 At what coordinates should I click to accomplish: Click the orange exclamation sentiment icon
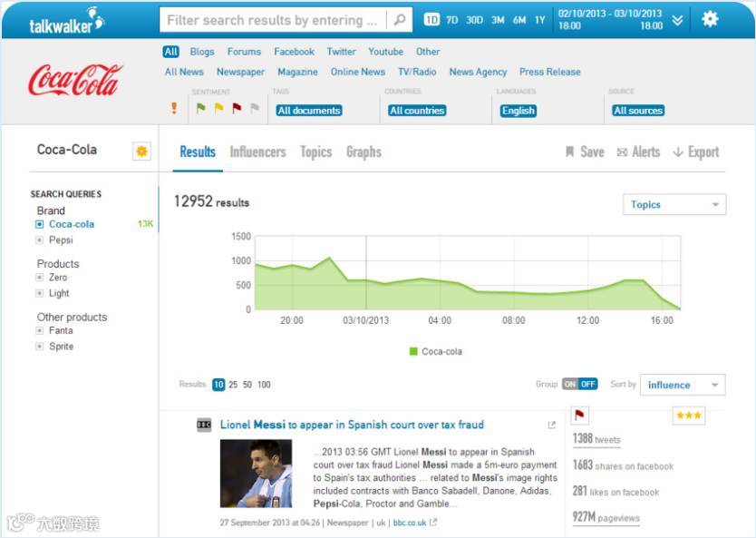pyautogui.click(x=174, y=108)
